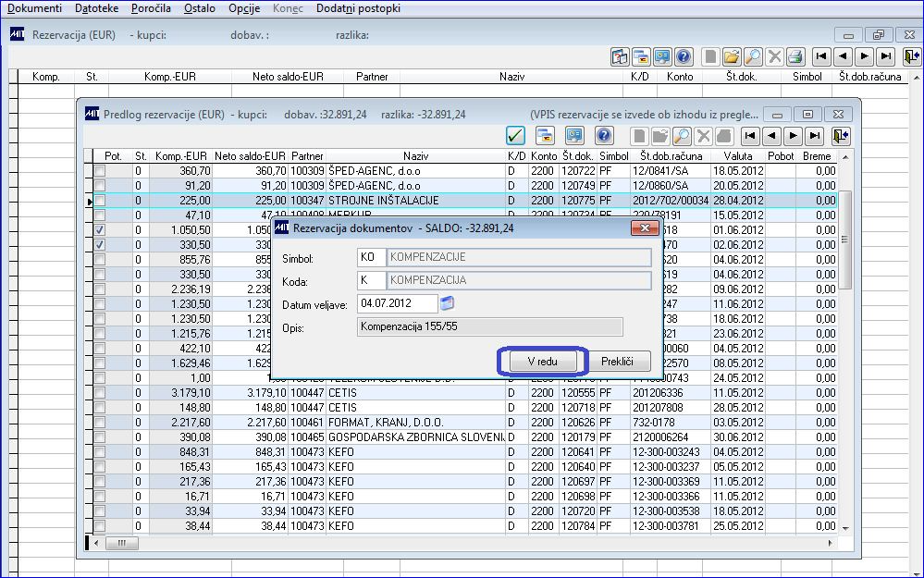Jump to last record in main toolbar
Image resolution: width=924 pixels, height=578 pixels.
[886, 56]
